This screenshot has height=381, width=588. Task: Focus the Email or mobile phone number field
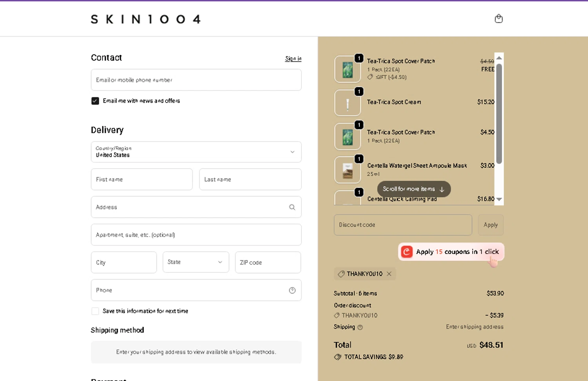[x=196, y=80]
